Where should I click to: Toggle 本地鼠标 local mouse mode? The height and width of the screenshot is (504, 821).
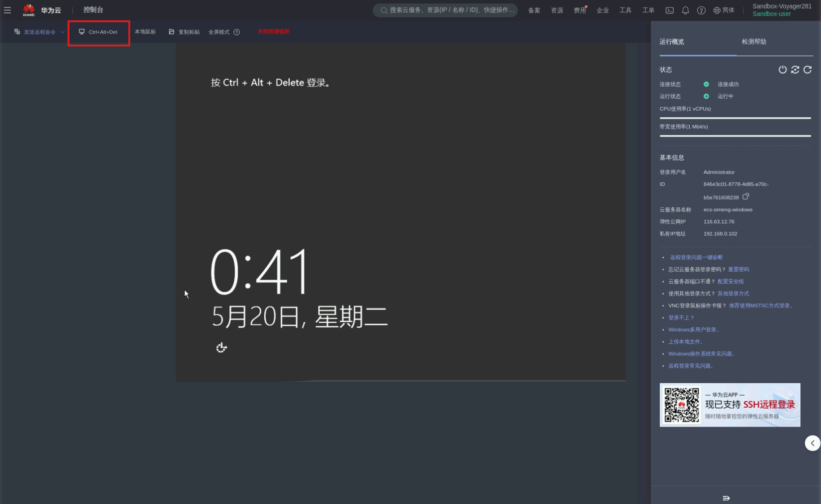(145, 32)
